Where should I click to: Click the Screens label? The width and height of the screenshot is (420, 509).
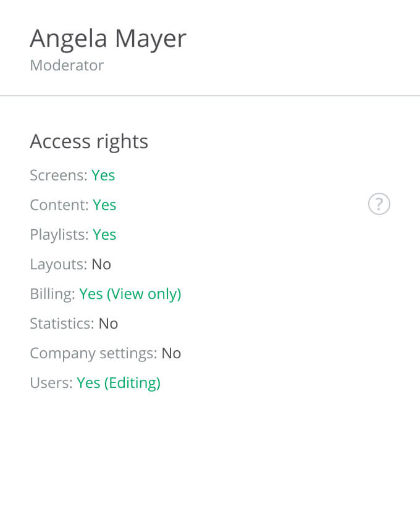59,175
